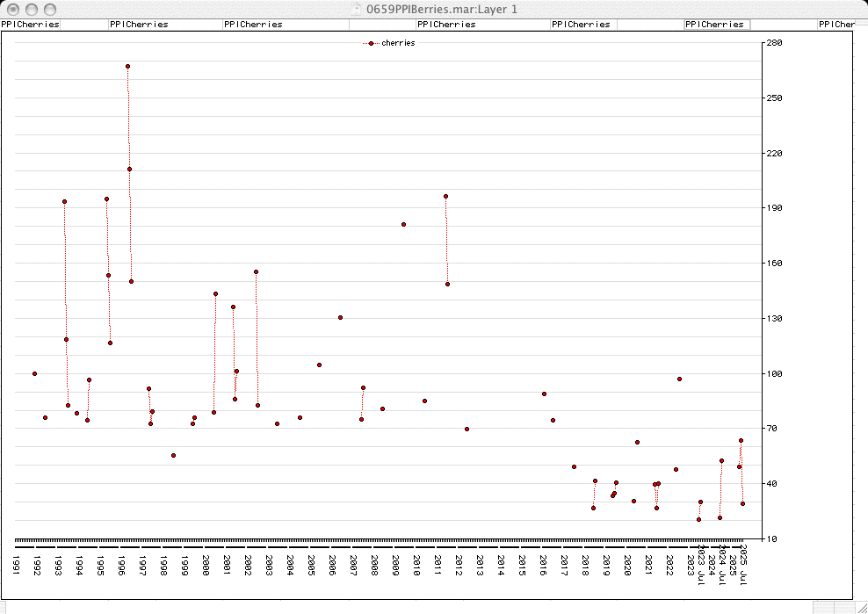This screenshot has width=868, height=614.
Task: Select the highest cherries data point in 1996
Action: [127, 66]
